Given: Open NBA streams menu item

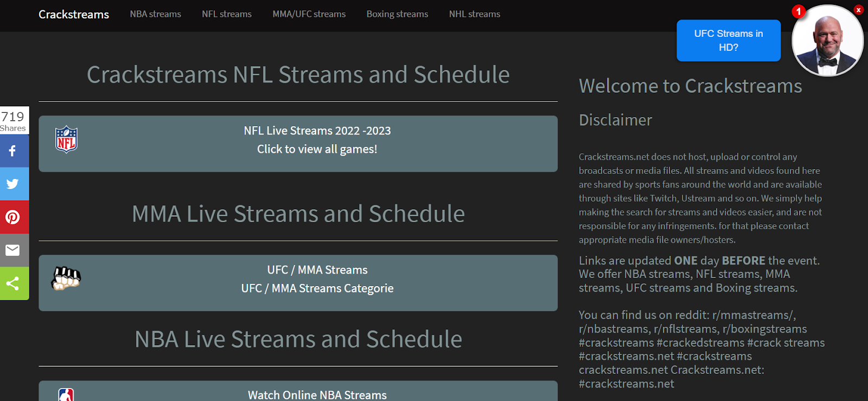Looking at the screenshot, I should click(x=156, y=14).
